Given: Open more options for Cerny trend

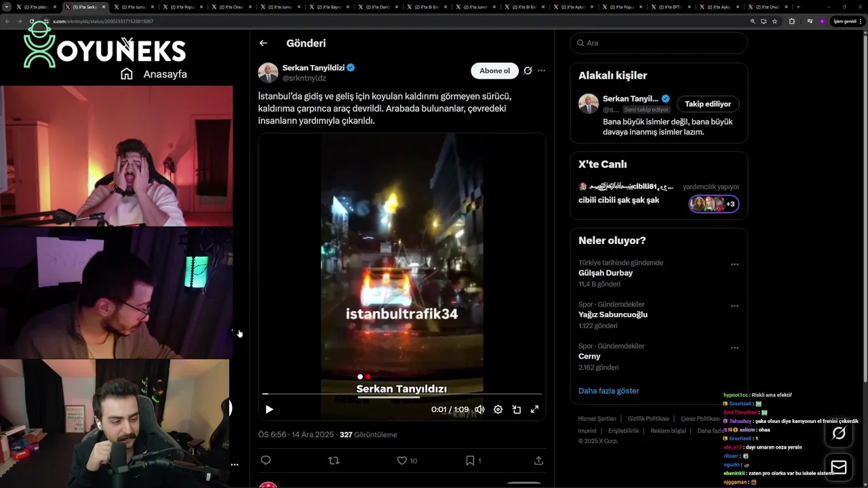Looking at the screenshot, I should point(734,348).
